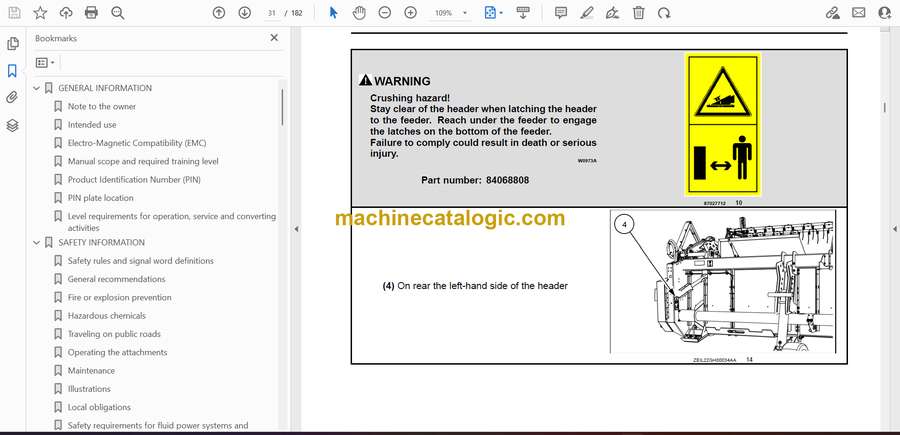Open Safety requirements for fluid power bookmark
This screenshot has width=900, height=435.
click(x=158, y=426)
